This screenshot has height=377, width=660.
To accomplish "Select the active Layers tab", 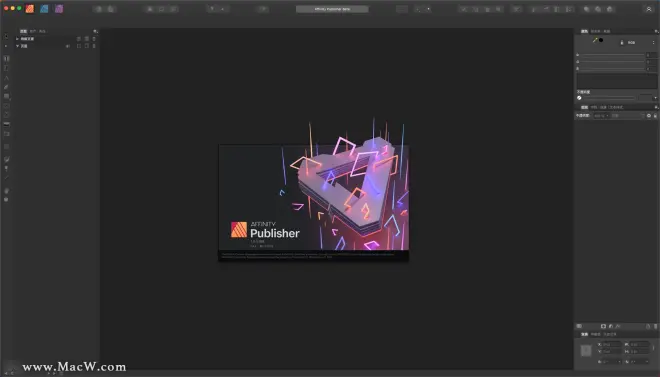I will [584, 107].
